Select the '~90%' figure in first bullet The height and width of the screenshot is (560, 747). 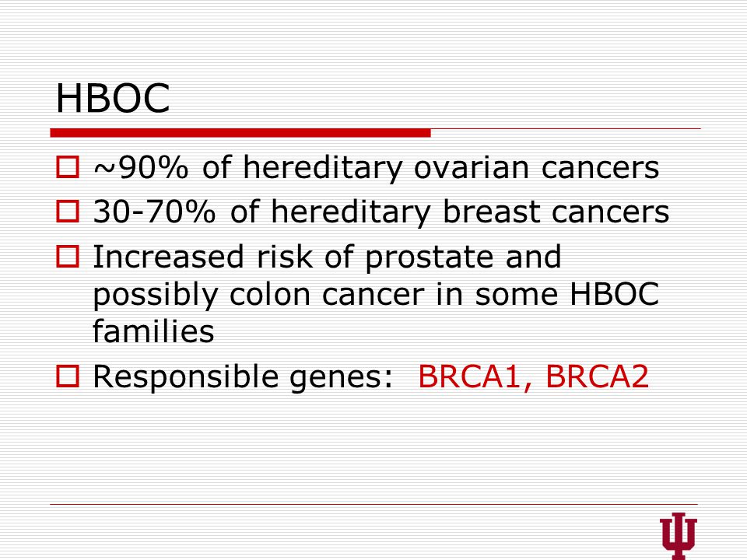click(141, 168)
